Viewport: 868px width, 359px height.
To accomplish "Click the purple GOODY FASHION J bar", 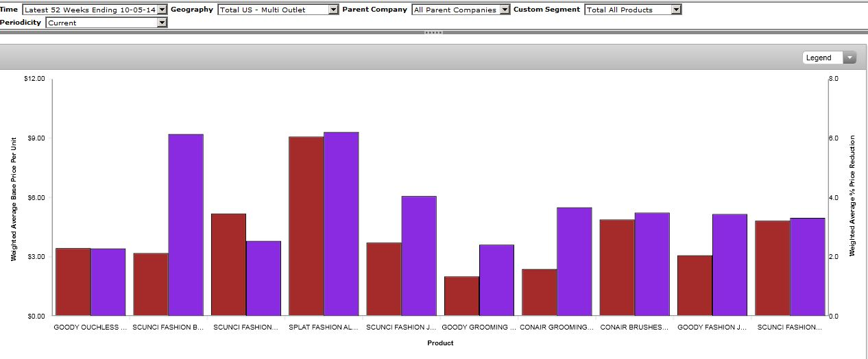I will [730, 264].
